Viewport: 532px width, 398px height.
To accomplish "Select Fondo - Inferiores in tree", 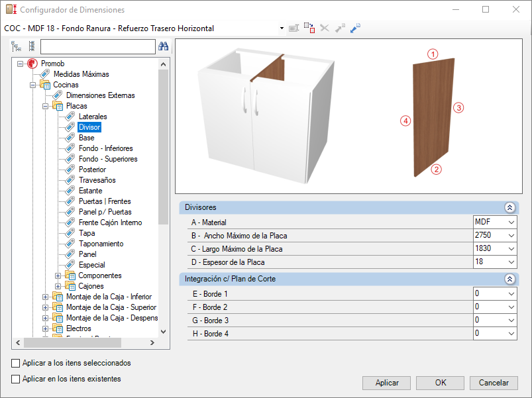I will 106,148.
